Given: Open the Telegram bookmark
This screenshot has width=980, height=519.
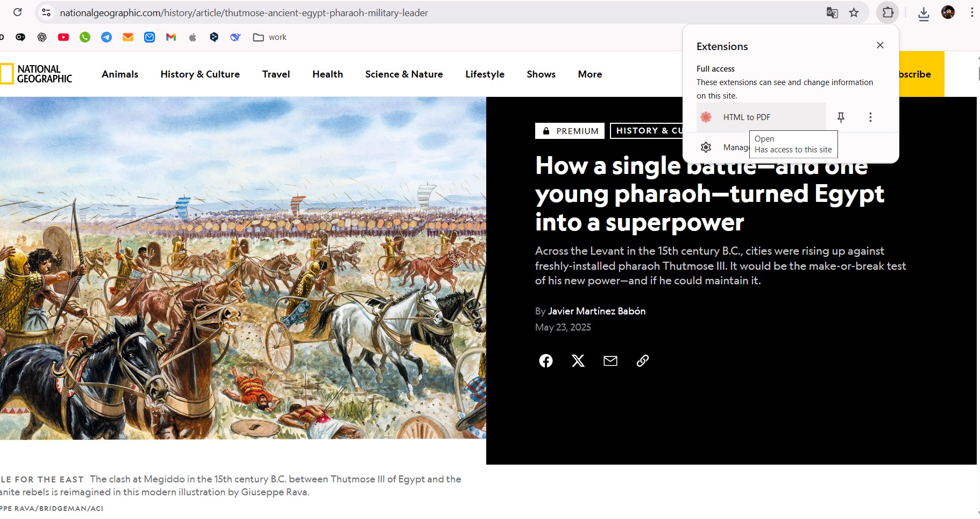Looking at the screenshot, I should pyautogui.click(x=106, y=37).
